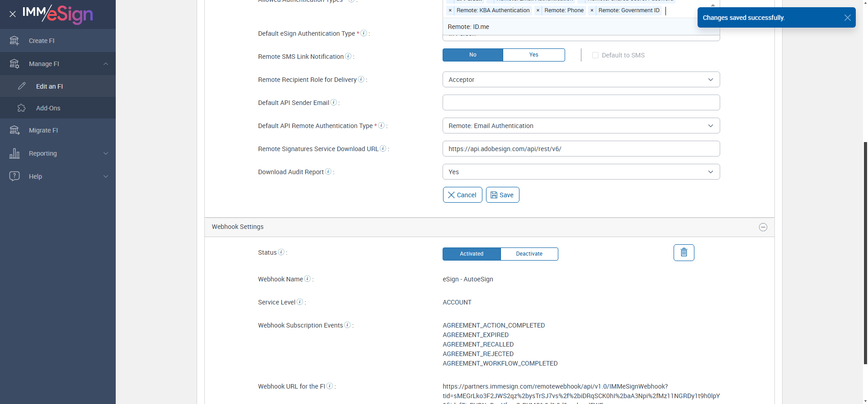868x404 pixels.
Task: Show info for Remote Recipient Role for Delivery
Action: [x=361, y=79]
